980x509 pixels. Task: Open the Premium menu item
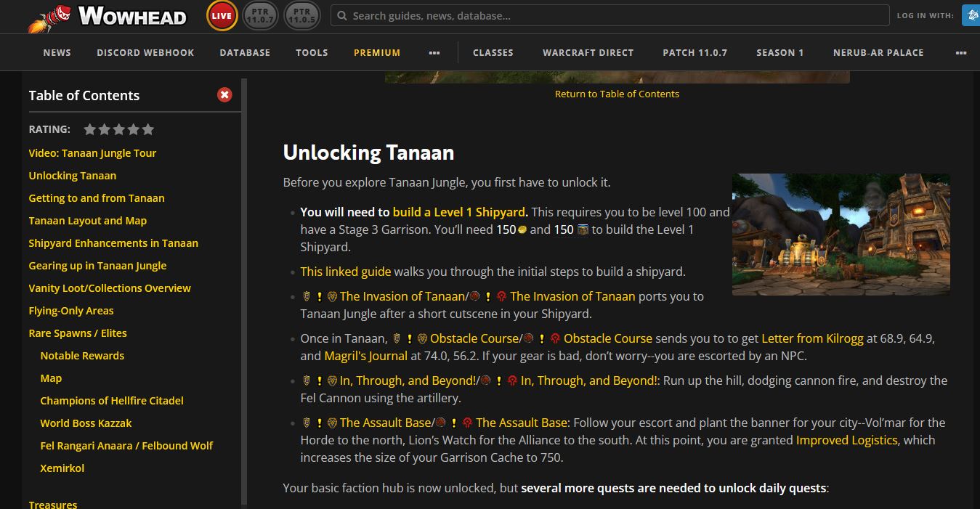tap(377, 52)
